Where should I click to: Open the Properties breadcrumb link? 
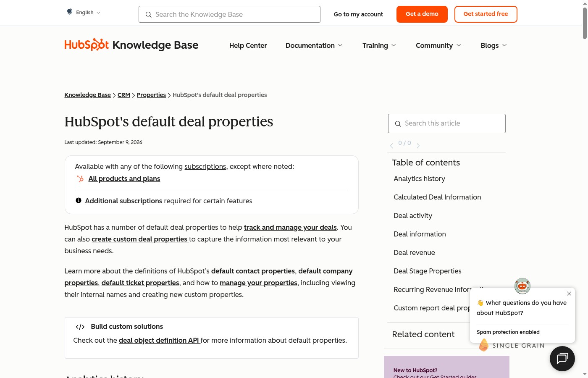click(151, 95)
